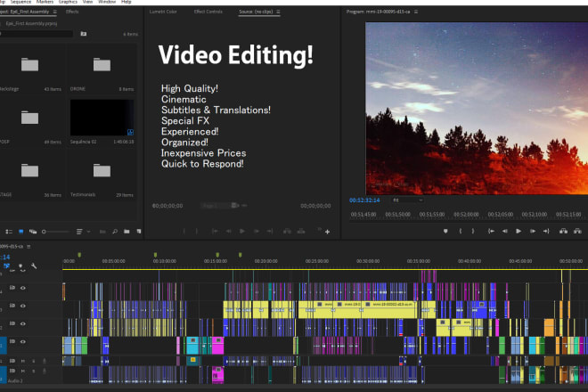Image resolution: width=588 pixels, height=392 pixels.
Task: Toggle video track 1 eye visibility
Action: [23, 341]
